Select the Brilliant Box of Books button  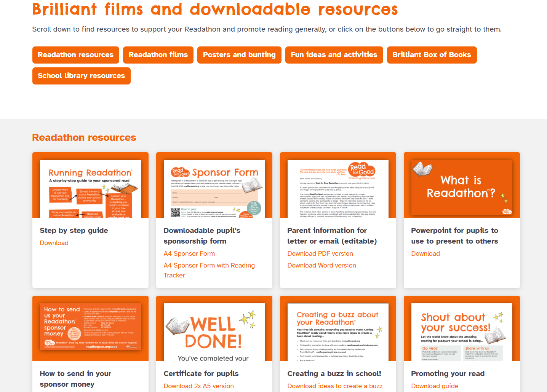432,55
